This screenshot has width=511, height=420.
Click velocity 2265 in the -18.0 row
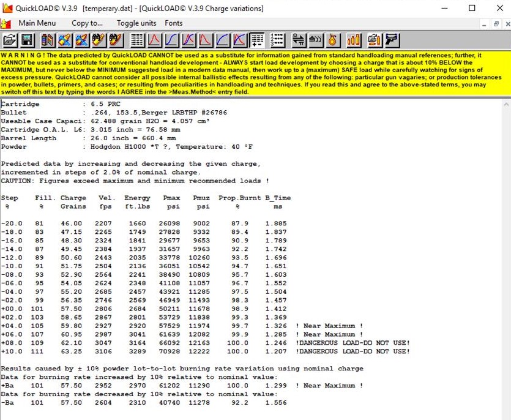(103, 232)
